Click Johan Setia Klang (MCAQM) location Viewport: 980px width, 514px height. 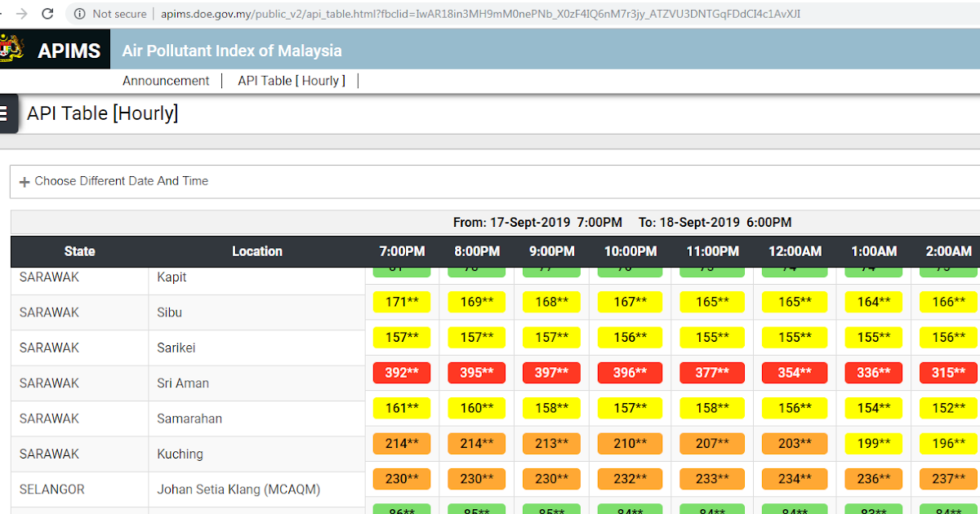click(238, 490)
